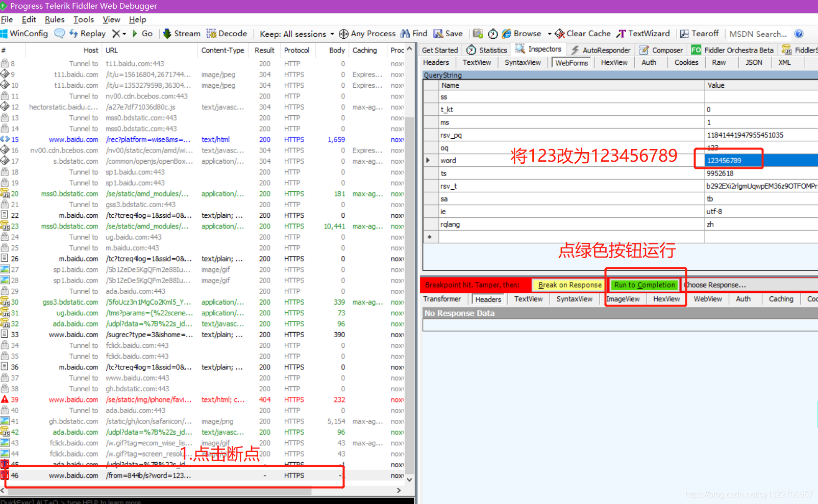
Task: Click the Go resume button
Action: tap(142, 34)
